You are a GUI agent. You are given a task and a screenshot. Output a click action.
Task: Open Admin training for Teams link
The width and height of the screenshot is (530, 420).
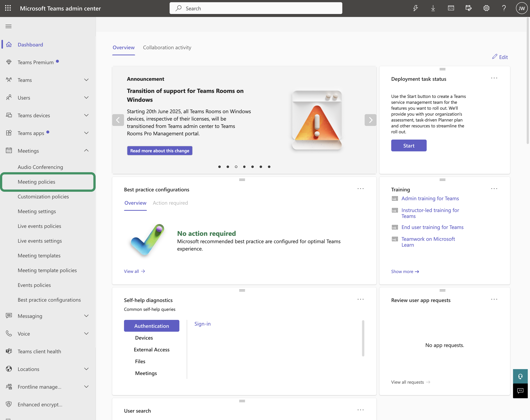point(430,198)
